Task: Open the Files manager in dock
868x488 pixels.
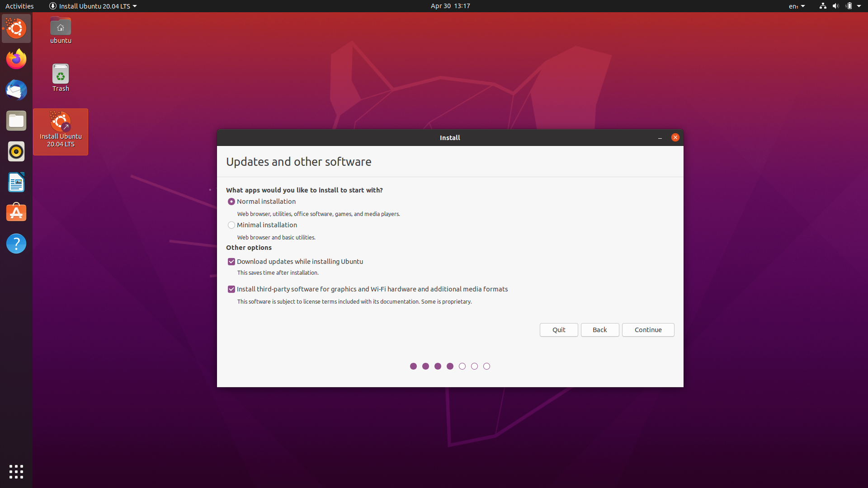Action: click(16, 121)
